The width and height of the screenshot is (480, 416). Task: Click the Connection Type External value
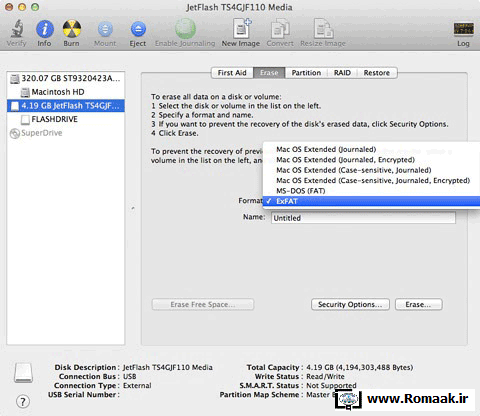137,385
